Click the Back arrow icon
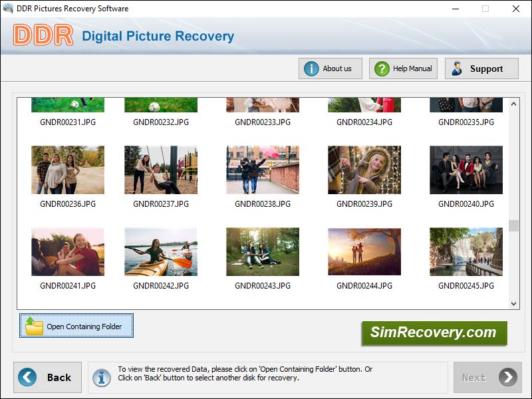Viewport: 532px width, 399px height. [x=27, y=377]
